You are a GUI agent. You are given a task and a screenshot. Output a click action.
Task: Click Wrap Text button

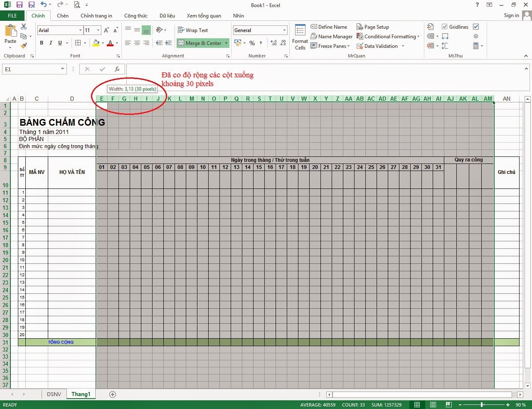(193, 30)
